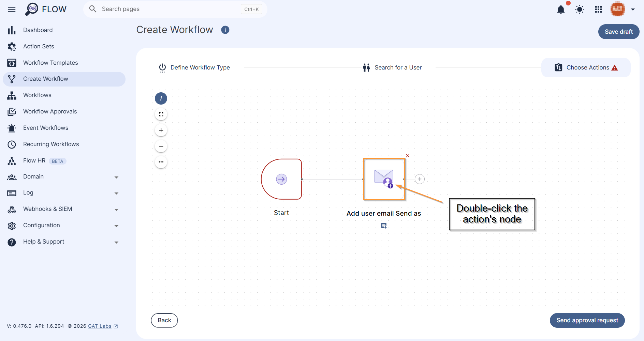Open Flow HR beta section
Screen dimensions: 644x341
(64, 161)
